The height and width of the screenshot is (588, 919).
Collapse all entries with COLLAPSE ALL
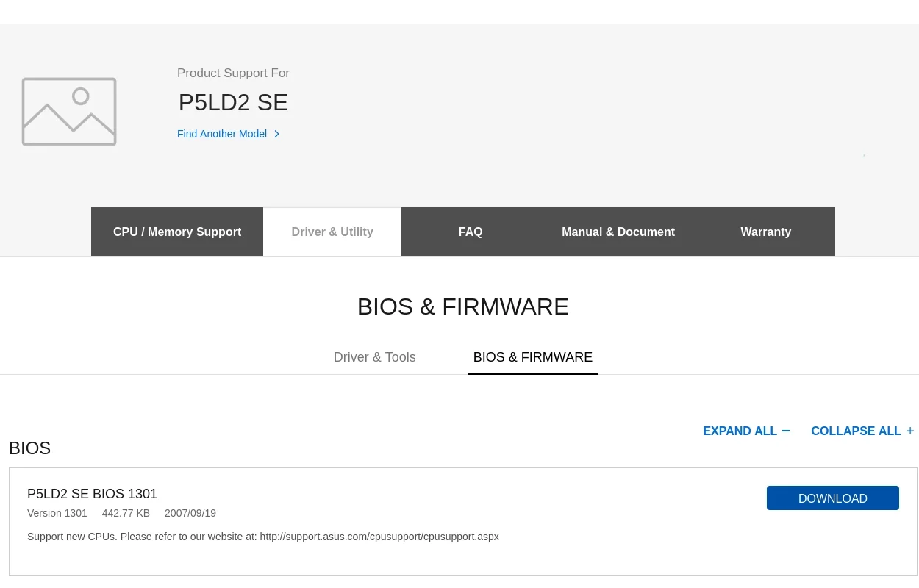point(856,431)
